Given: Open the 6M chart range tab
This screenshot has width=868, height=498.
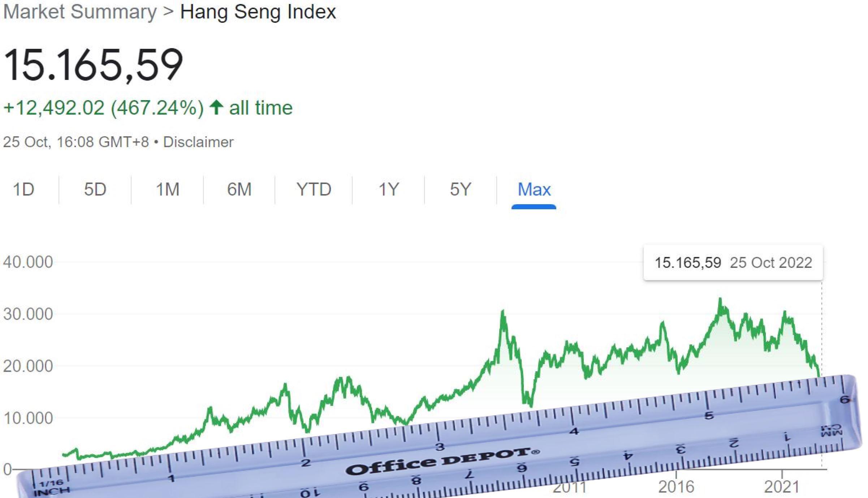Looking at the screenshot, I should tap(239, 189).
